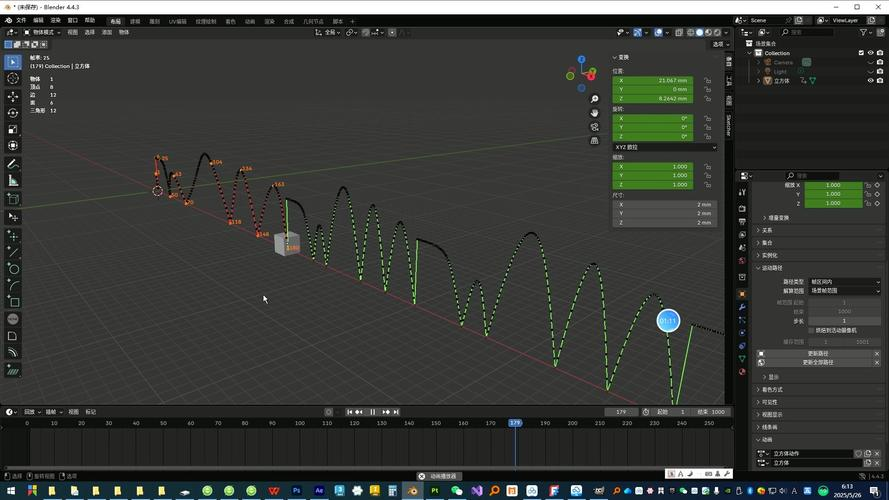Image resolution: width=889 pixels, height=500 pixels.
Task: Open the Render properties tab
Action: [x=742, y=209]
